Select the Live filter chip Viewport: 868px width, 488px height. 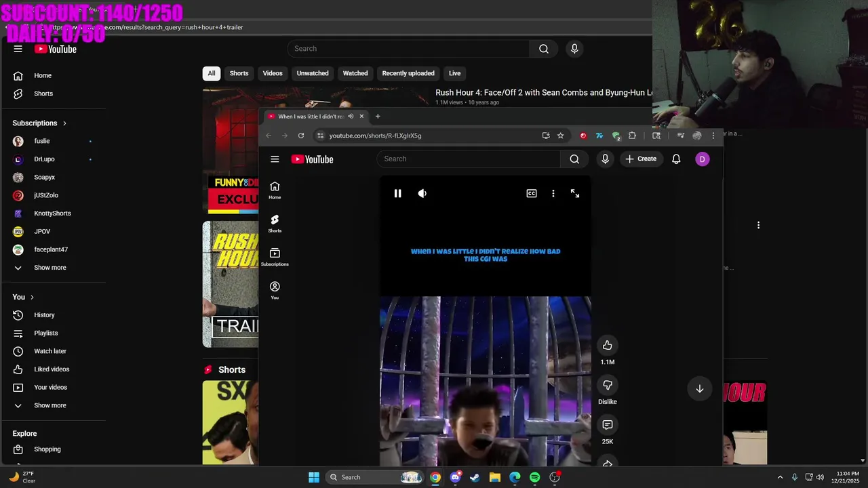click(454, 73)
